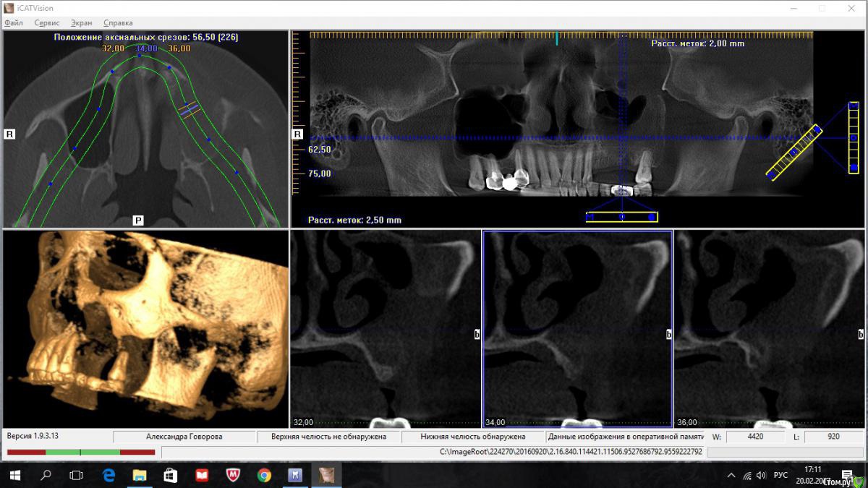This screenshot has height=488, width=868.
Task: Click the horizontal yellow slice-thickness slider below panoramic
Action: point(622,217)
